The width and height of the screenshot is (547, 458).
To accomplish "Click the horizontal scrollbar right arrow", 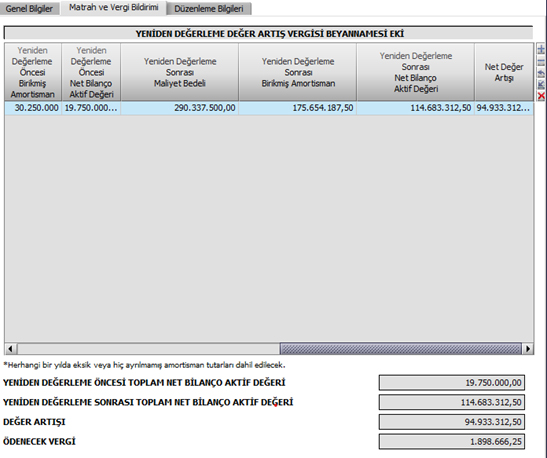I will click(528, 348).
